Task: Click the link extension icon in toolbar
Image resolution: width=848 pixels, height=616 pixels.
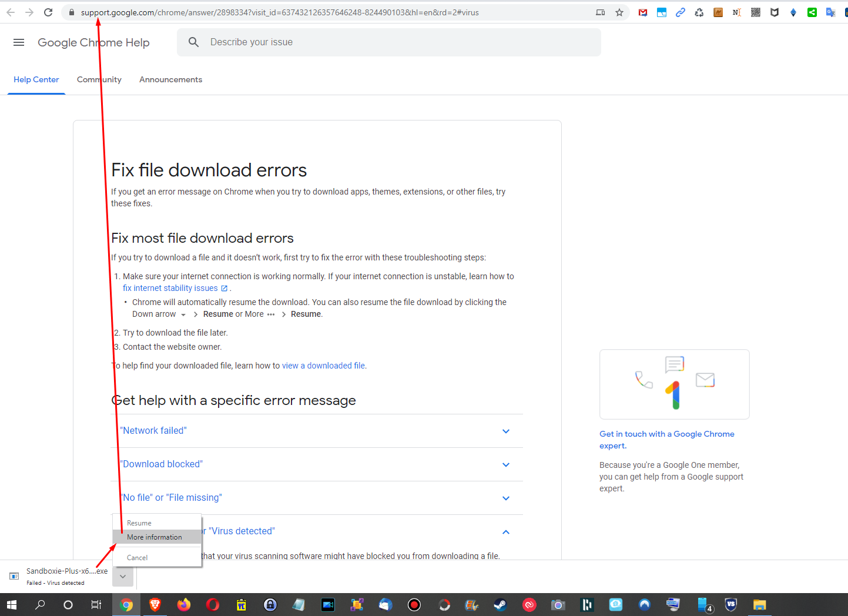Action: [x=680, y=12]
